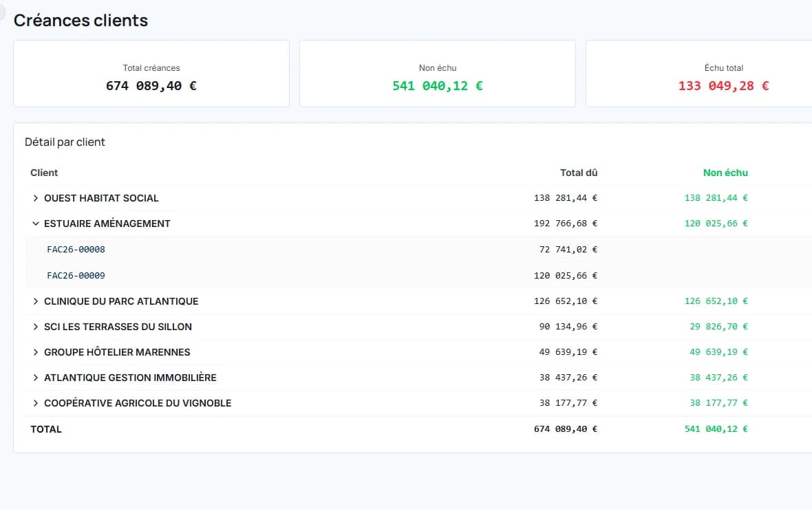Expand the COOPÉRATIVE AGRICOLE DU VIGNOBLE row
The height and width of the screenshot is (509, 812).
pyautogui.click(x=35, y=403)
